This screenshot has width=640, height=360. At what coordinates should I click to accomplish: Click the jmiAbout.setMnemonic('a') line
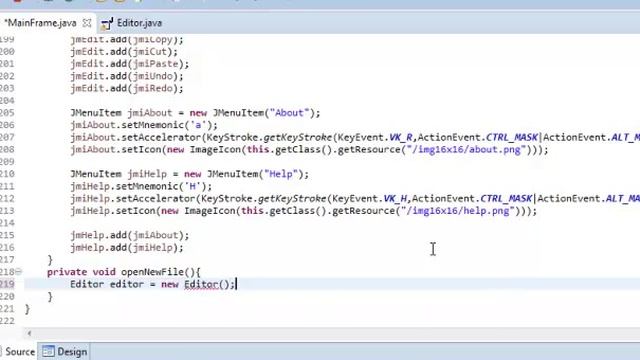pos(144,125)
